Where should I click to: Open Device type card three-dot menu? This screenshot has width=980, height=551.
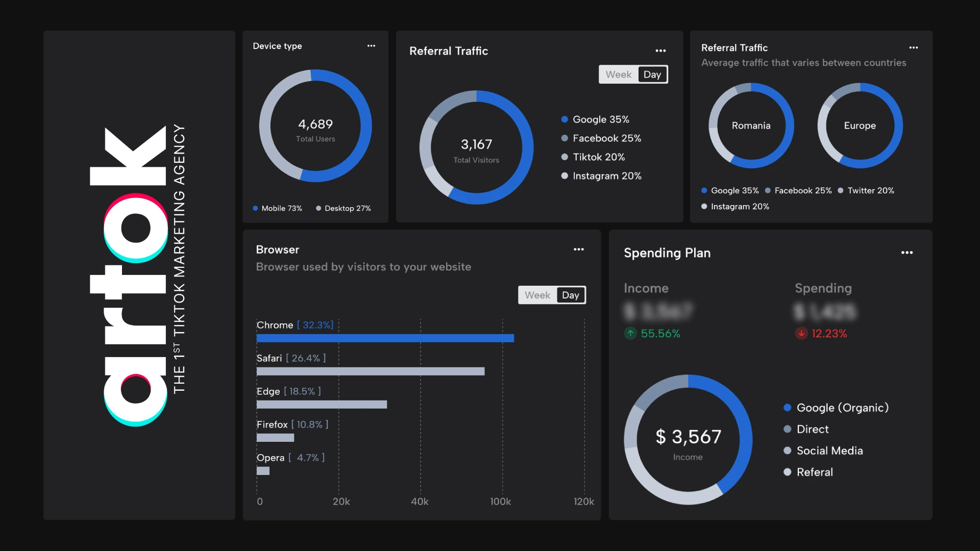click(x=371, y=46)
